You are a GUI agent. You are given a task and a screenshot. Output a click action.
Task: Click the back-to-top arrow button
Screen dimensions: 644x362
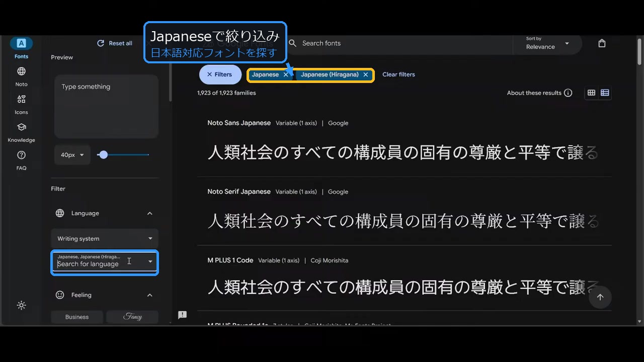[600, 297]
